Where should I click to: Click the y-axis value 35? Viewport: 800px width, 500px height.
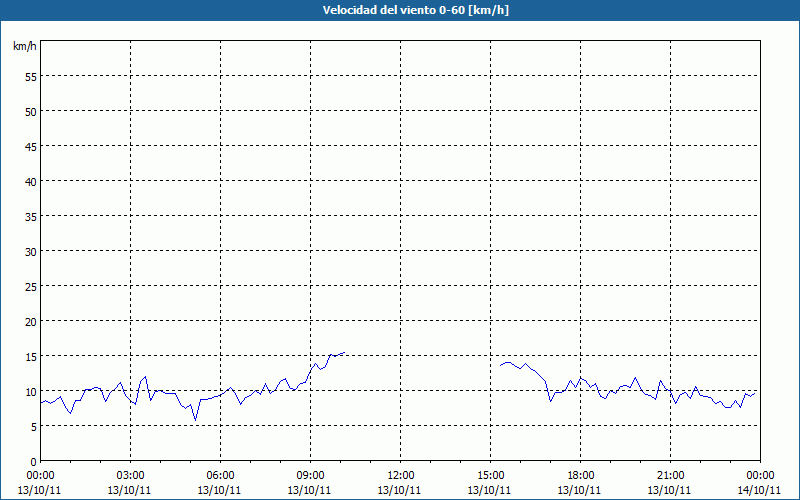31,217
